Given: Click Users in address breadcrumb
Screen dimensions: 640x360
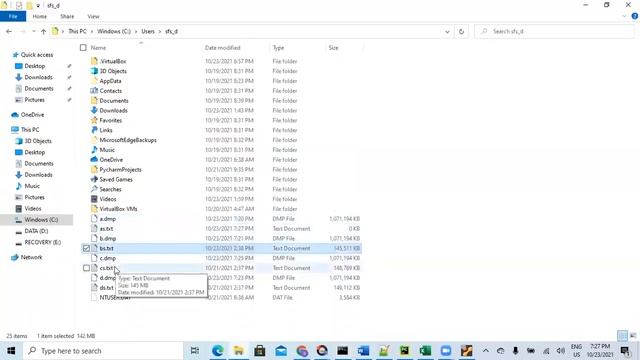Looking at the screenshot, I should [x=148, y=31].
